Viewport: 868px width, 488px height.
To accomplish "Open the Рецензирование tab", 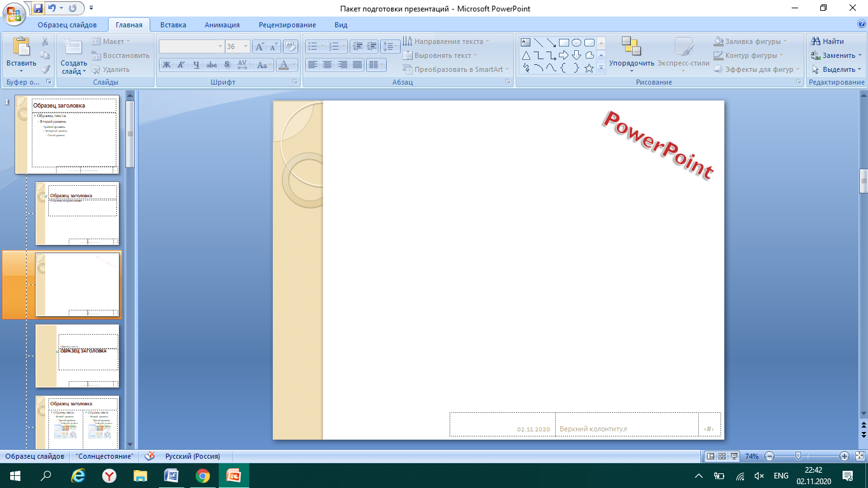I will tap(287, 25).
